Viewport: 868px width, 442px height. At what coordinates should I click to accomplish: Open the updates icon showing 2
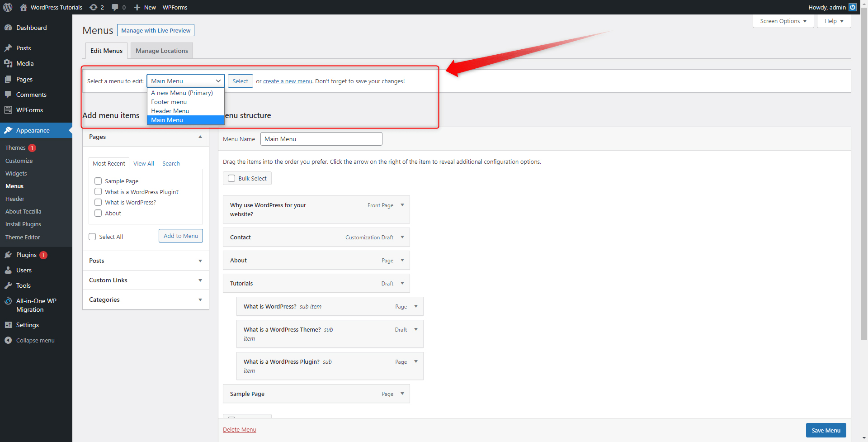pos(94,7)
